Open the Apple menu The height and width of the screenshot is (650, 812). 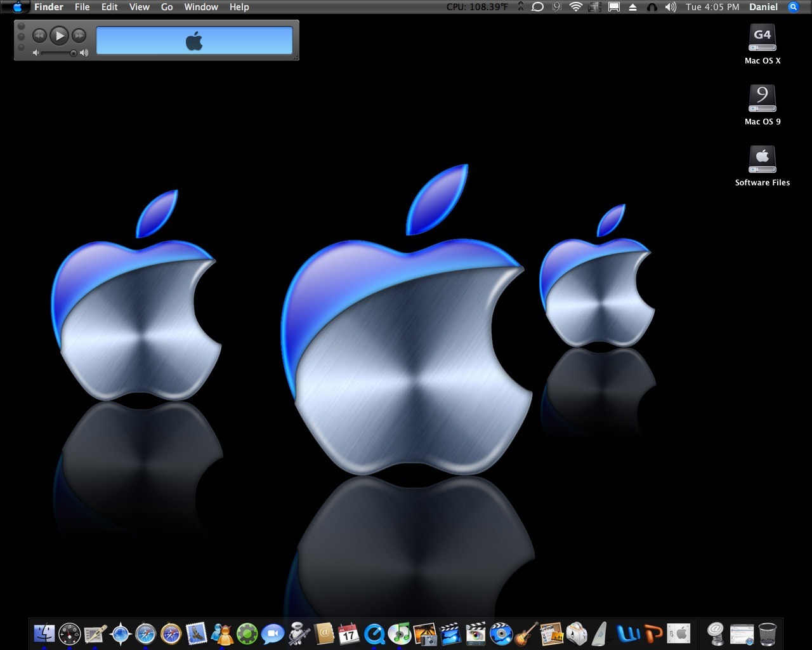pos(17,7)
